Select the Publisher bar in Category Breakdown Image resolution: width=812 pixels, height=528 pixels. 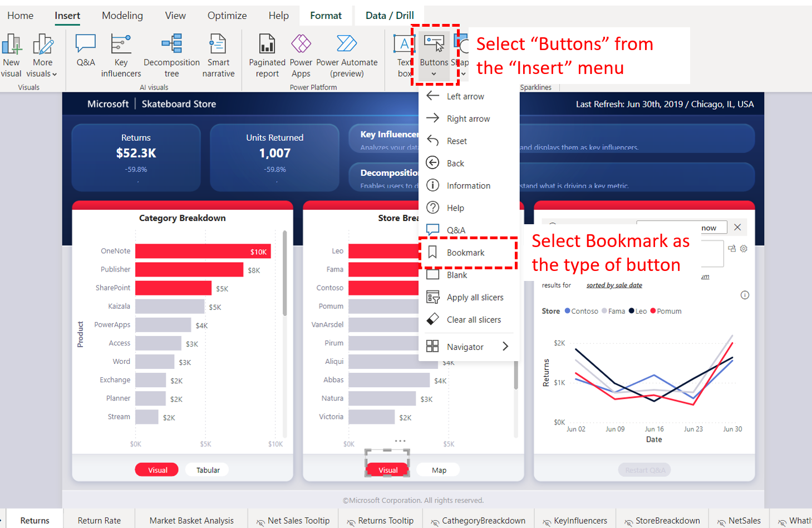pos(189,270)
